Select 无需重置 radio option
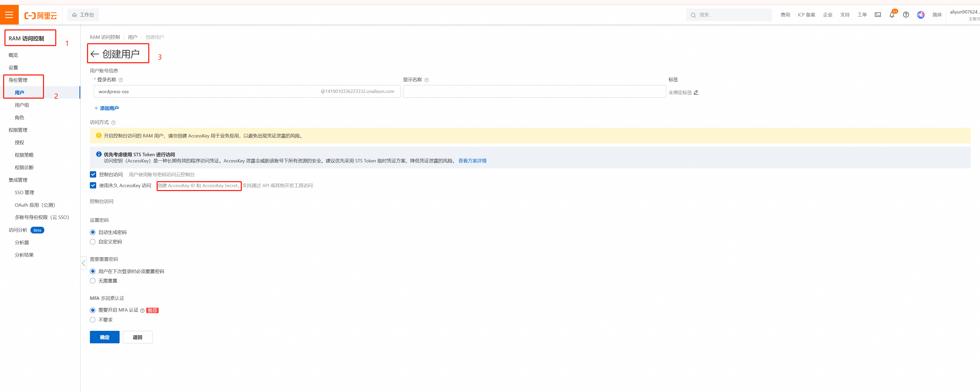 click(x=93, y=281)
